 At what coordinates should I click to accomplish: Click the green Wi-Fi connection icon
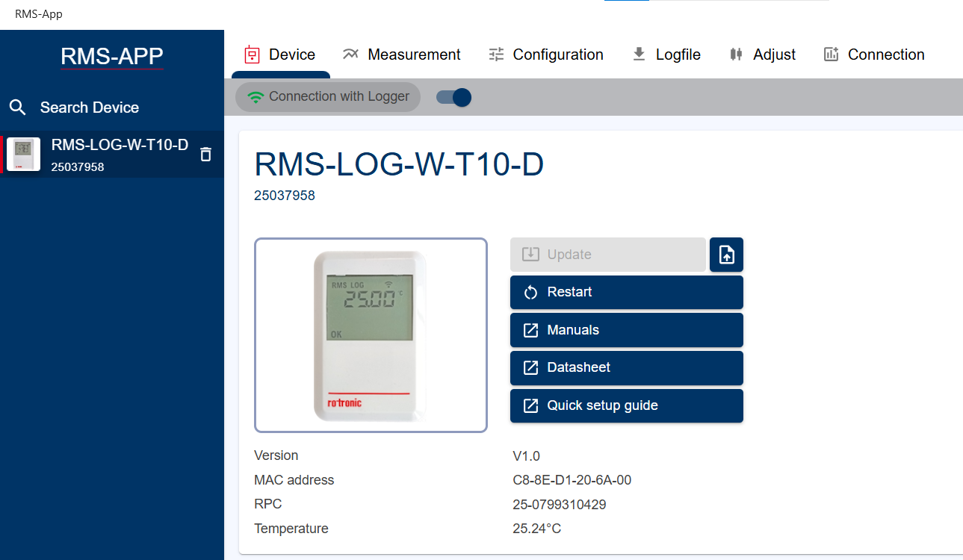tap(256, 97)
